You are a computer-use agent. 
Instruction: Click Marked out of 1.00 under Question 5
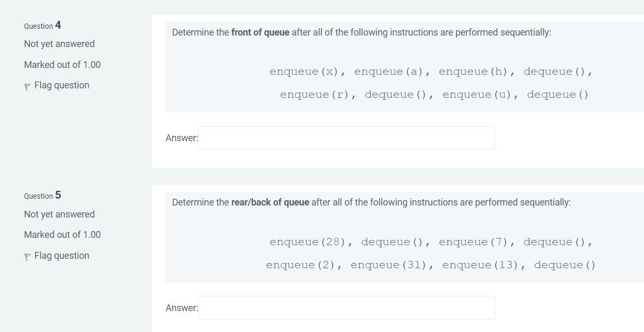coord(62,234)
